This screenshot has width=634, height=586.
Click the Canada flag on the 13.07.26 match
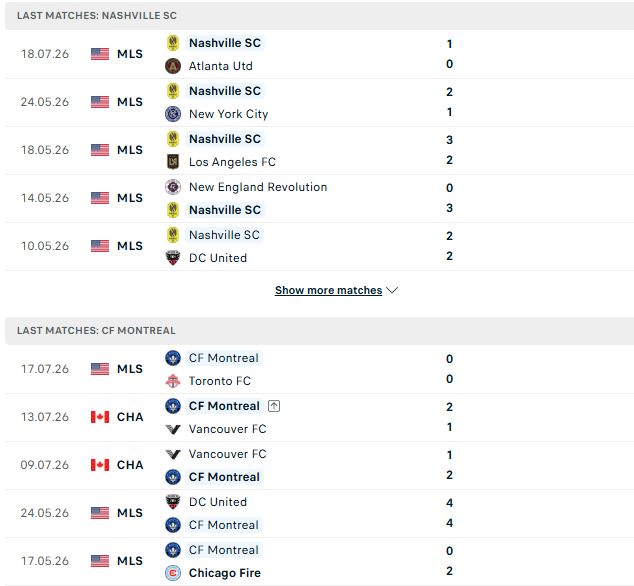coord(100,417)
